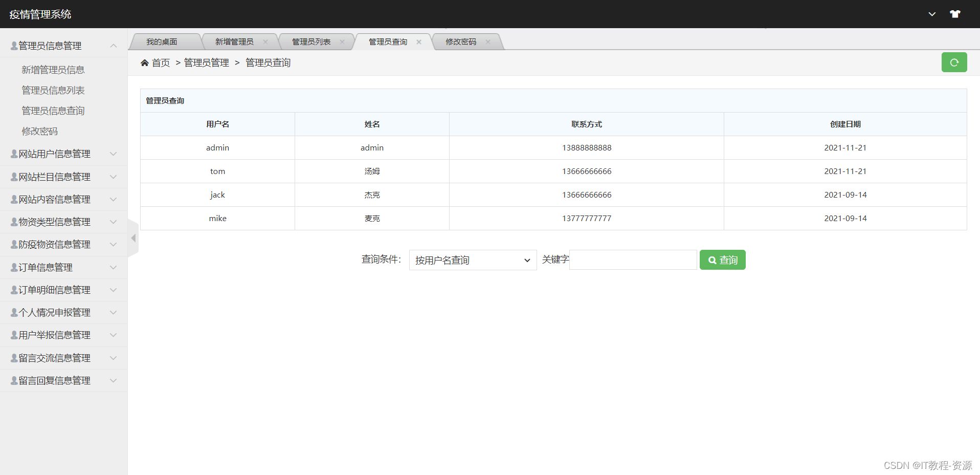Open 管理员信息查询 in sidebar
This screenshot has width=980, height=475.
[x=53, y=111]
